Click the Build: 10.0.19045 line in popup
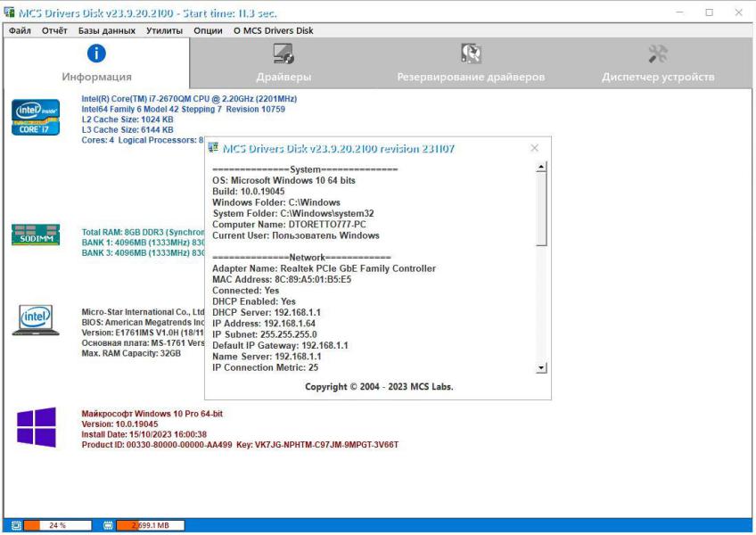756x535 pixels. 249,192
